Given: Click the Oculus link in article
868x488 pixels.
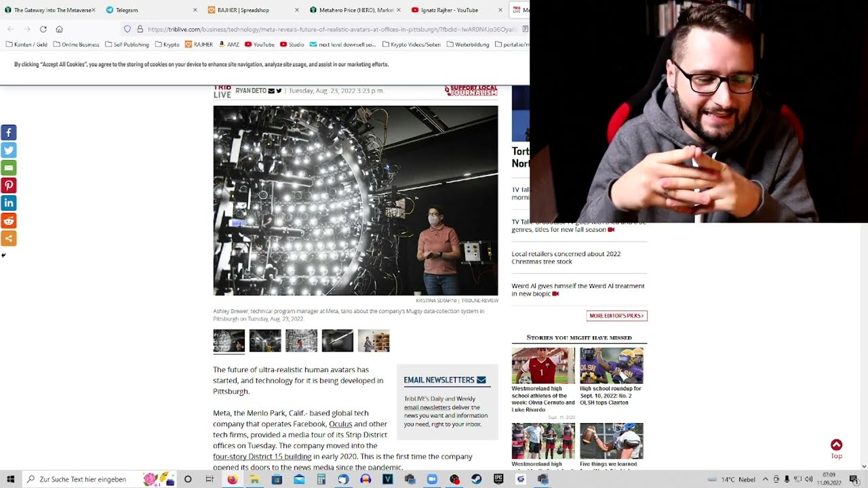Looking at the screenshot, I should (340, 424).
